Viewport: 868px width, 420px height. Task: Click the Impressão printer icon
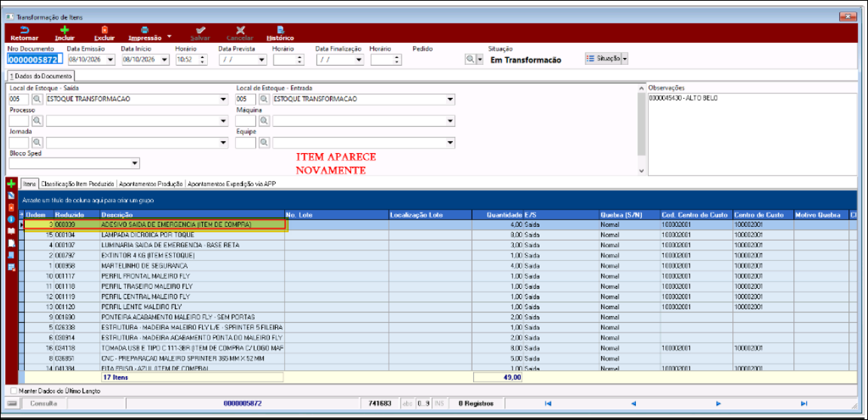145,29
